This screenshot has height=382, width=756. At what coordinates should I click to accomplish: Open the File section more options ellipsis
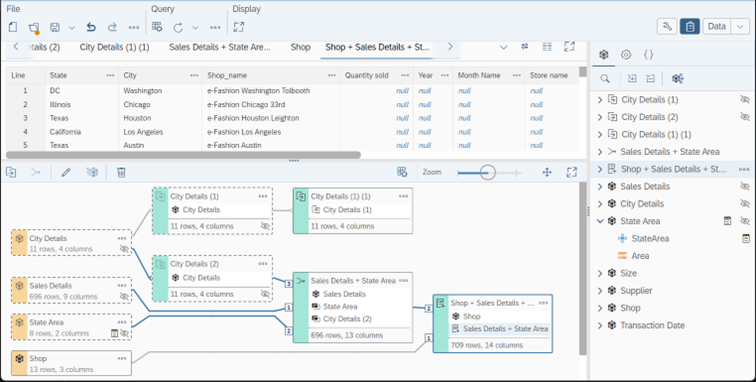(134, 28)
